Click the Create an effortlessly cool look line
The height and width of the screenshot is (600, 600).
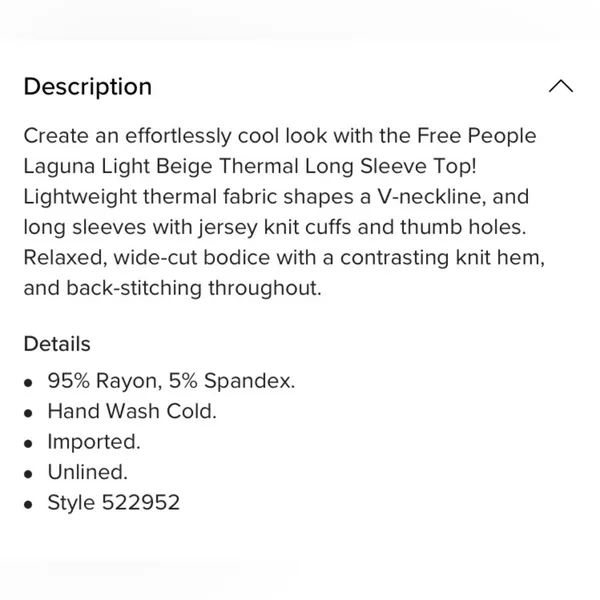(x=280, y=136)
